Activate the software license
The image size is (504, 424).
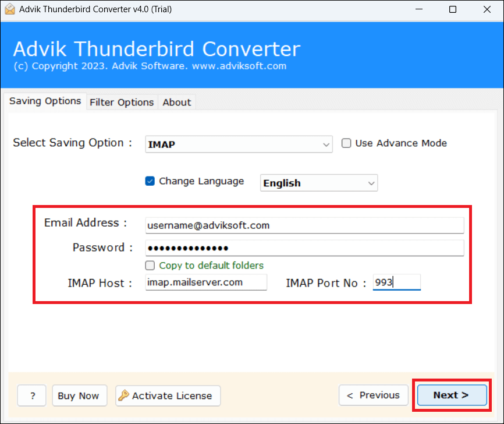pyautogui.click(x=168, y=395)
